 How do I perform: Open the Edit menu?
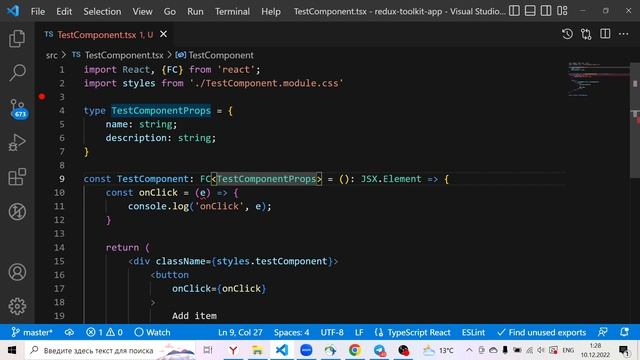pyautogui.click(x=64, y=11)
